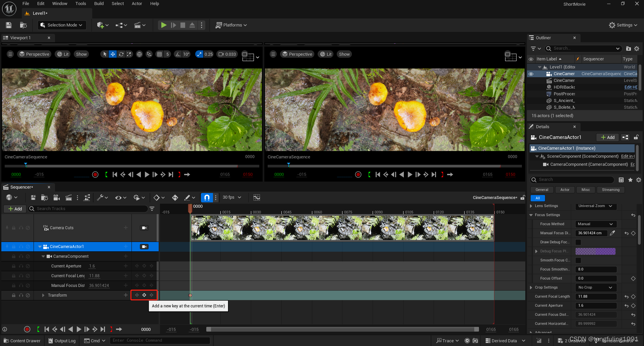This screenshot has height=346, width=644.
Task: Open the Selection Mode dropdown
Action: pyautogui.click(x=62, y=25)
